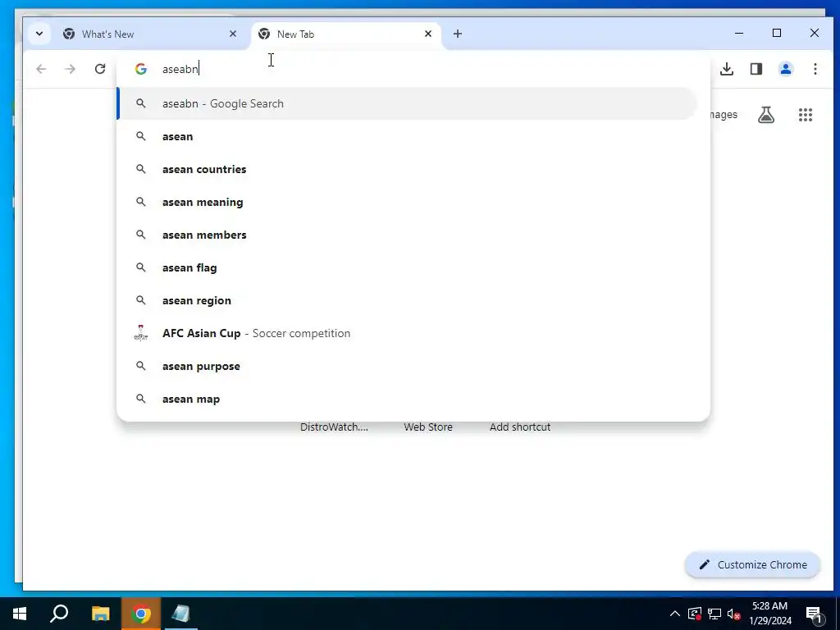This screenshot has height=630, width=840.
Task: Click search icon beside 'asean map'
Action: pyautogui.click(x=141, y=399)
